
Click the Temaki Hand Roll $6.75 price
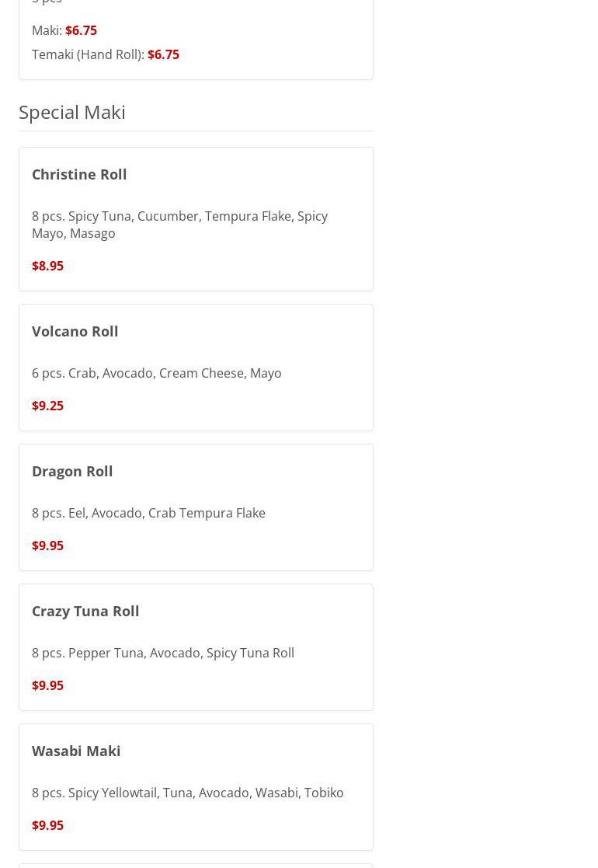[x=163, y=54]
